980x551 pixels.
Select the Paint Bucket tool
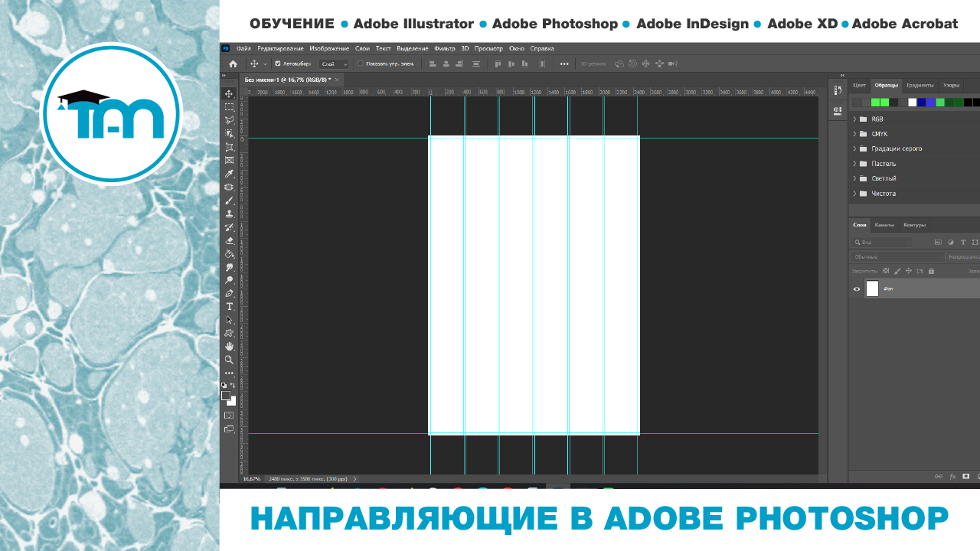[229, 253]
